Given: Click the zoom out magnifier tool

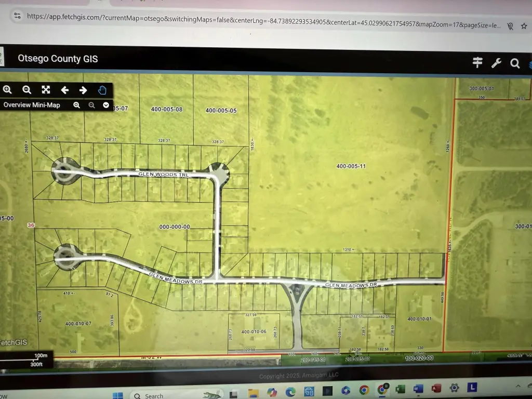Looking at the screenshot, I should pos(27,89).
